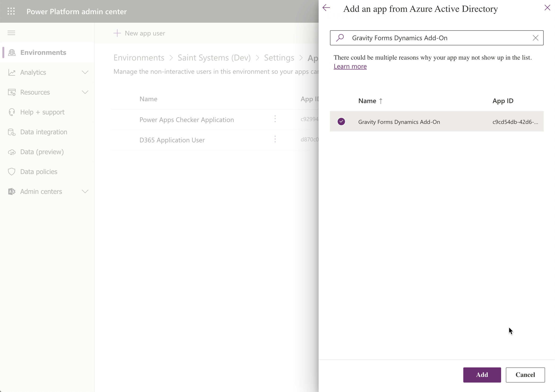The width and height of the screenshot is (555, 392).
Task: Click the Environments globe icon
Action: tap(12, 52)
